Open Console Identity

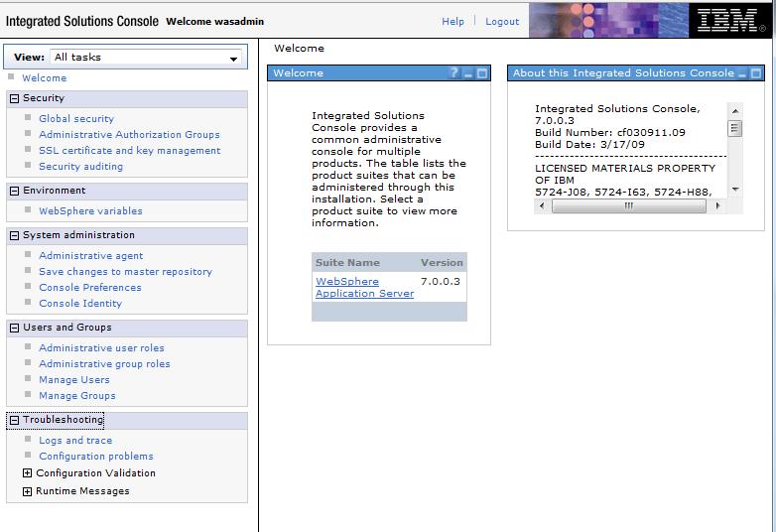(x=80, y=304)
